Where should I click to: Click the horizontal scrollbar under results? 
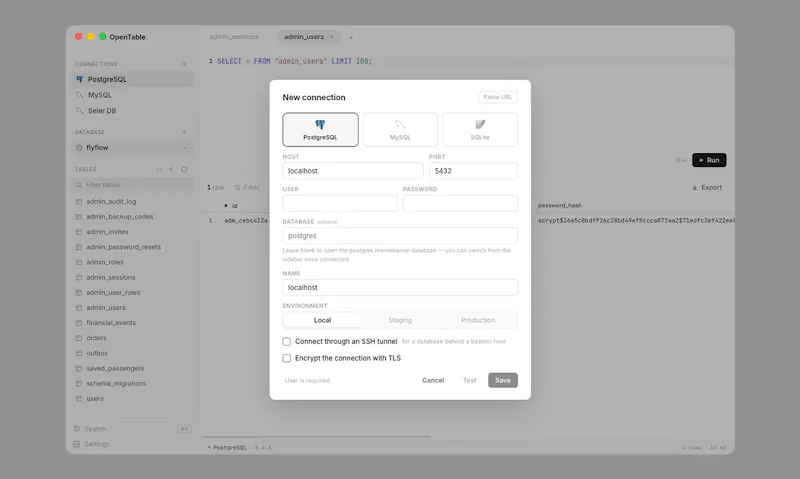[316, 437]
